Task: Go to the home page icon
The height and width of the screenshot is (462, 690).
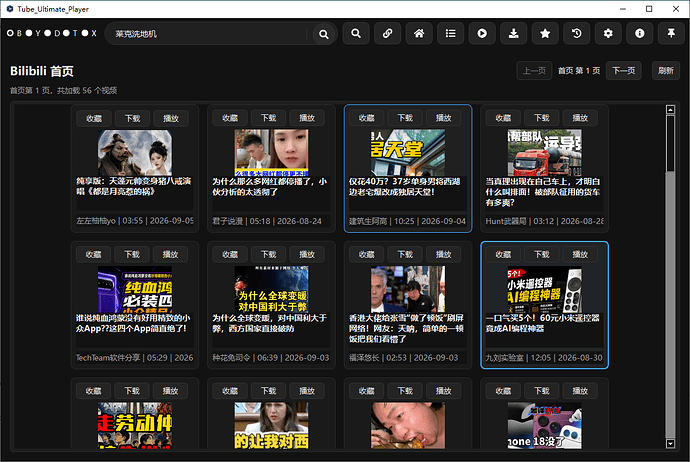Action: click(x=419, y=33)
